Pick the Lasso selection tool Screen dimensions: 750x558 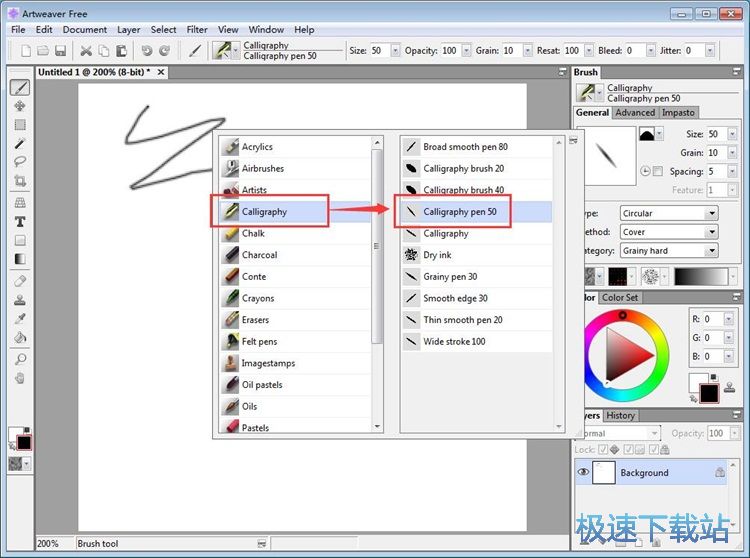20,162
